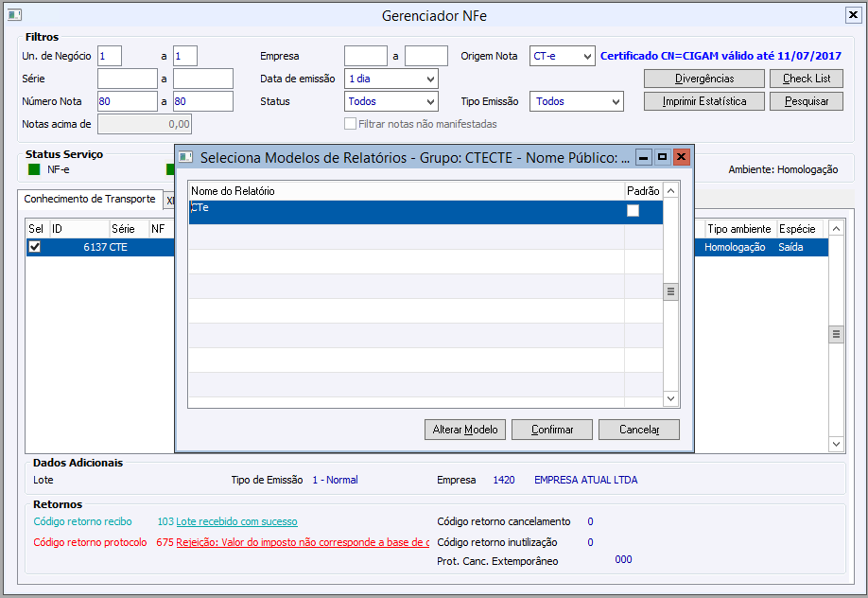Click the Espécie column header
The height and width of the screenshot is (598, 868).
[x=798, y=229]
